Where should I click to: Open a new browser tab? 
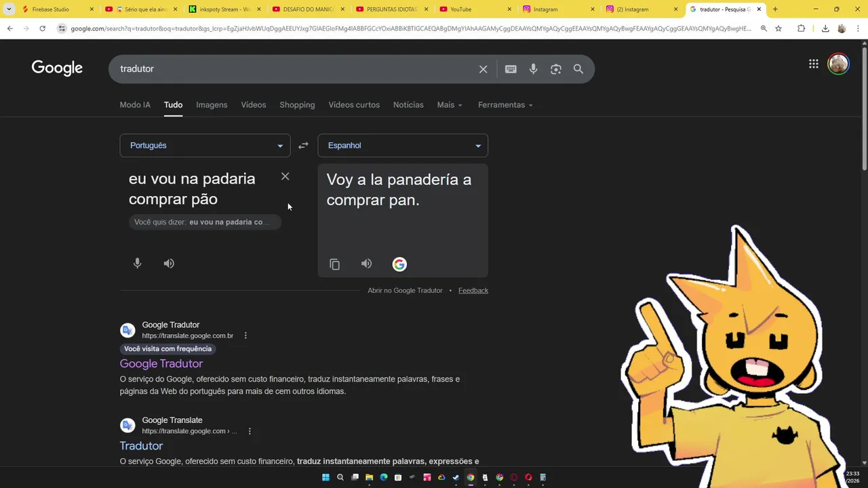coord(775,9)
